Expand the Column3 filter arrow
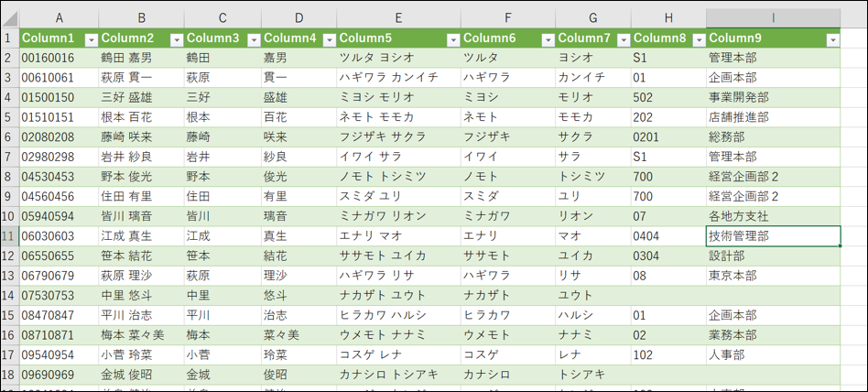Screen dimensions: 868x392 [x=252, y=38]
